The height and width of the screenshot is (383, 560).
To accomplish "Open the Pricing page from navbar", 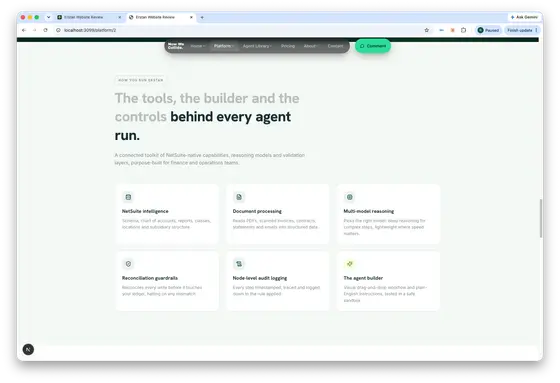I will [288, 46].
